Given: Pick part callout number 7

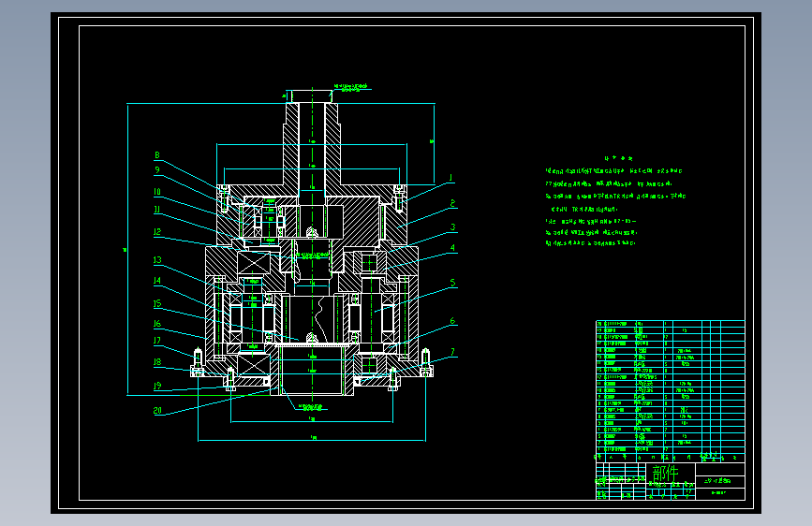Looking at the screenshot, I should 452,352.
